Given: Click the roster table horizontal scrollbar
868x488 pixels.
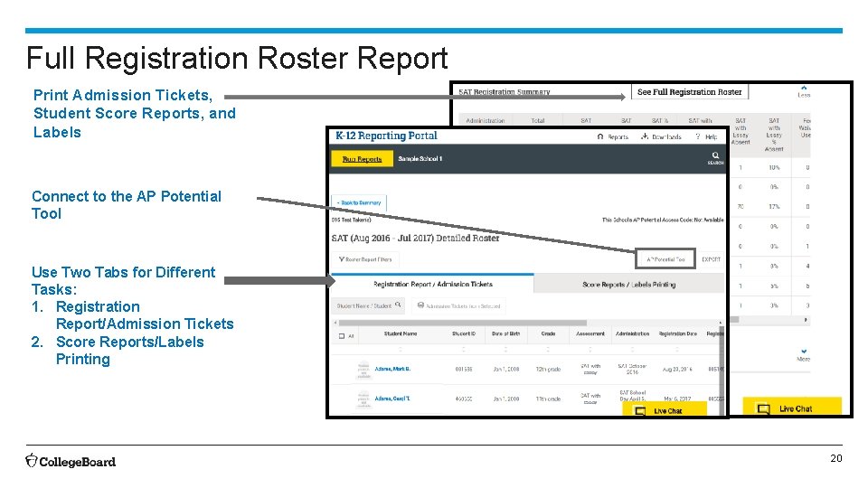Looking at the screenshot, I should [x=462, y=323].
